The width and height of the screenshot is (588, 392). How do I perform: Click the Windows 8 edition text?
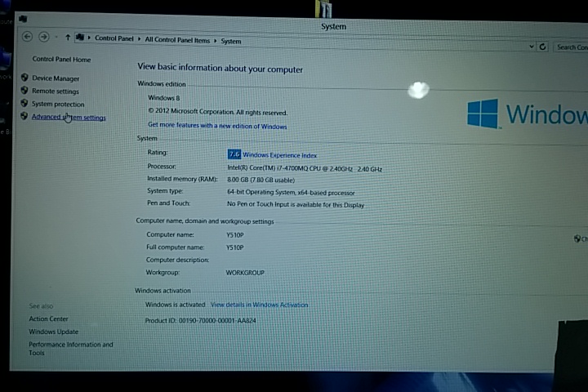point(164,98)
